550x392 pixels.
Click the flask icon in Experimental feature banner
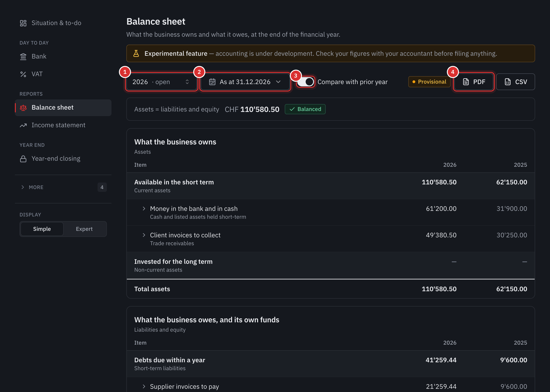coord(136,53)
